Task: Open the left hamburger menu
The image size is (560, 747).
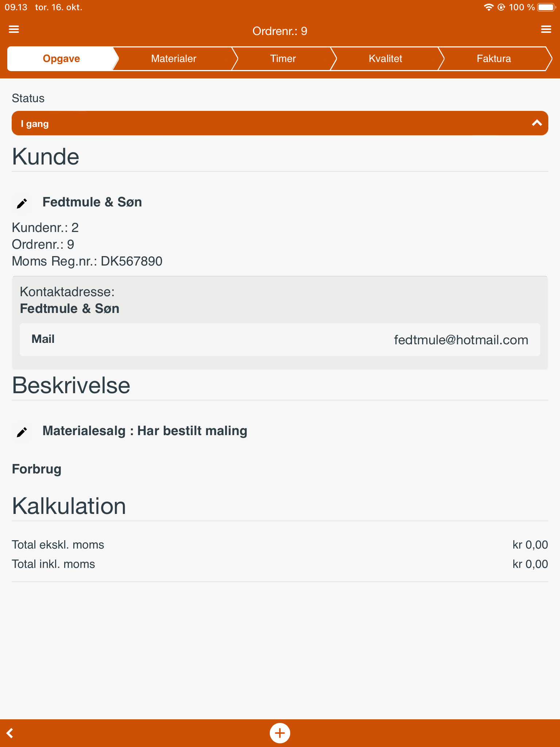Action: (14, 30)
